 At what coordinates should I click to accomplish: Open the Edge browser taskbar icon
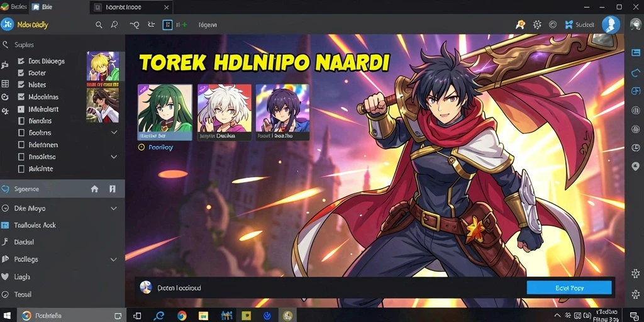158,316
